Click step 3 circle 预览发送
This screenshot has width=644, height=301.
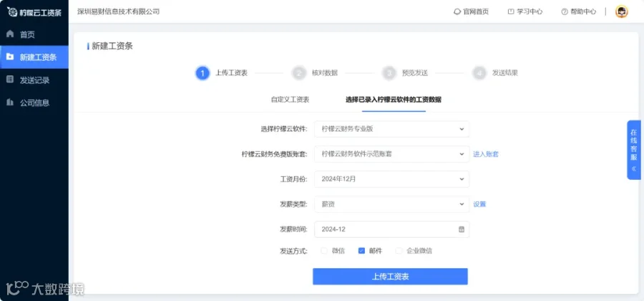click(x=389, y=73)
